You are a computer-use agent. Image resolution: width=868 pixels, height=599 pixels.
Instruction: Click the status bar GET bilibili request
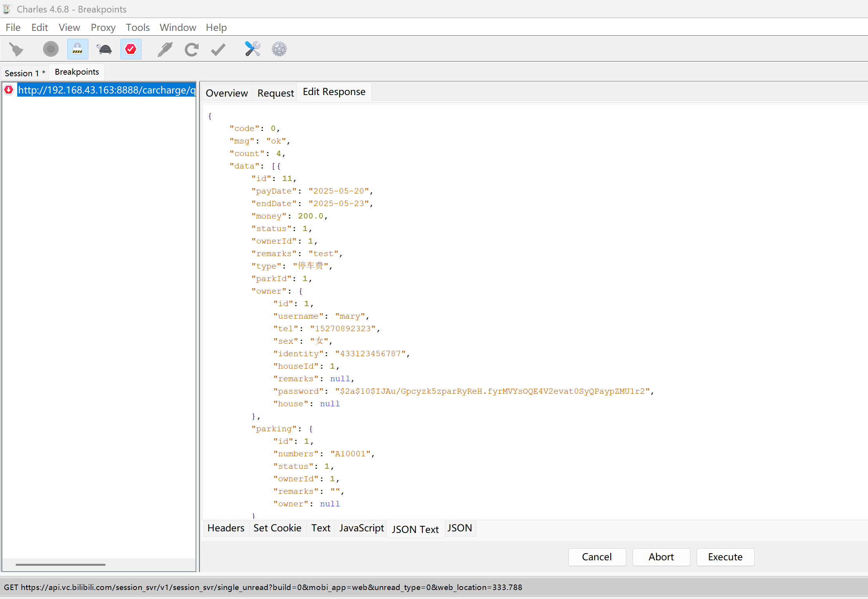click(x=263, y=587)
